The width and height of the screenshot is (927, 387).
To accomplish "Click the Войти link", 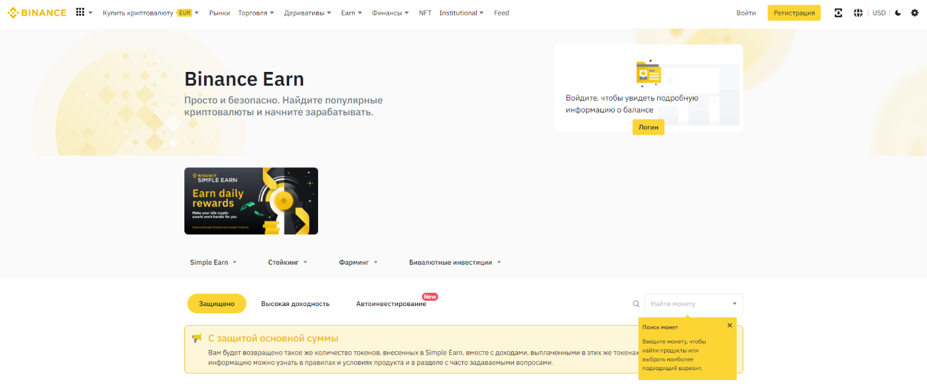I will tap(746, 13).
